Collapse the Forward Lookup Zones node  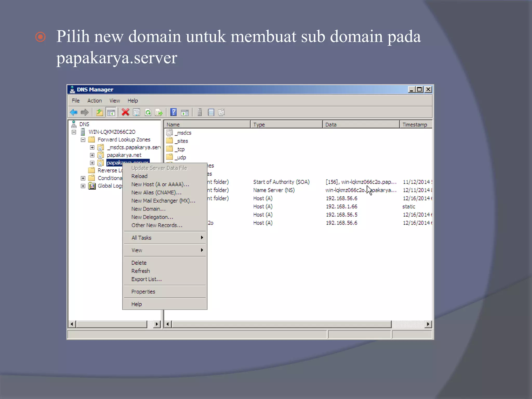[x=83, y=140]
